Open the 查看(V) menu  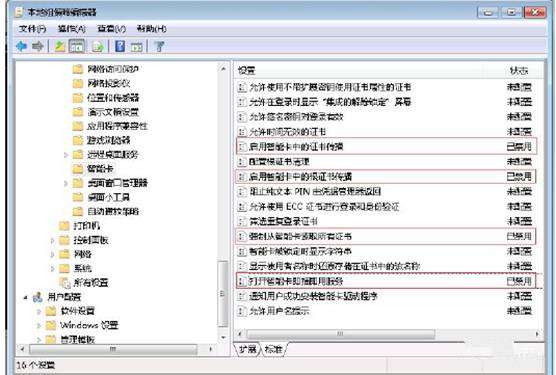[111, 29]
